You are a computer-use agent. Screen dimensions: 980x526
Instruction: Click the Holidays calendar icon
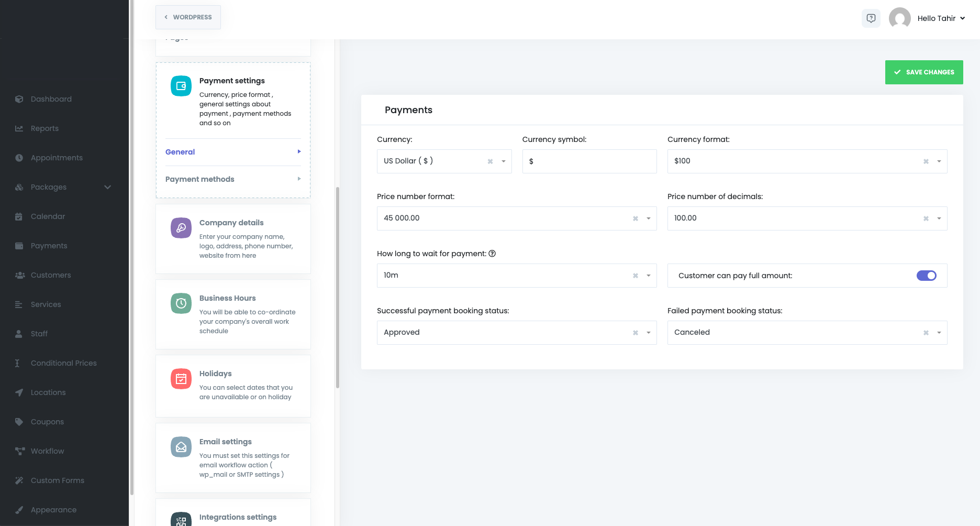coord(181,379)
